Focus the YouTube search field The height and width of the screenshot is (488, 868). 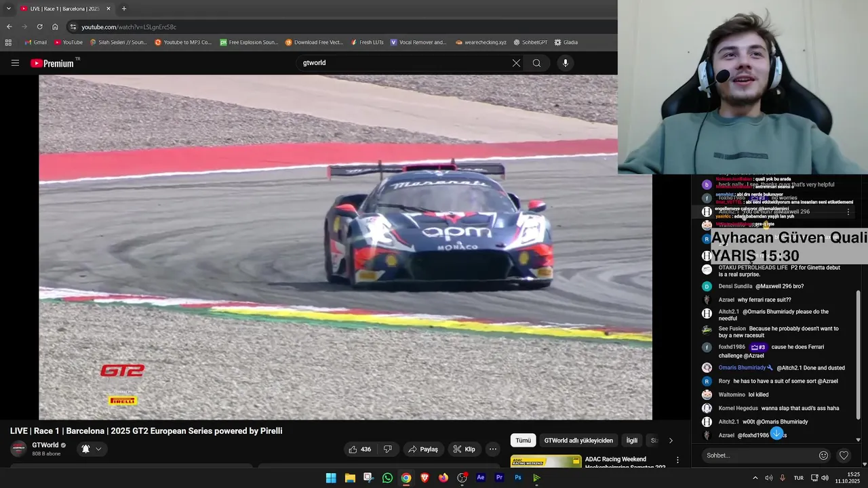point(403,63)
